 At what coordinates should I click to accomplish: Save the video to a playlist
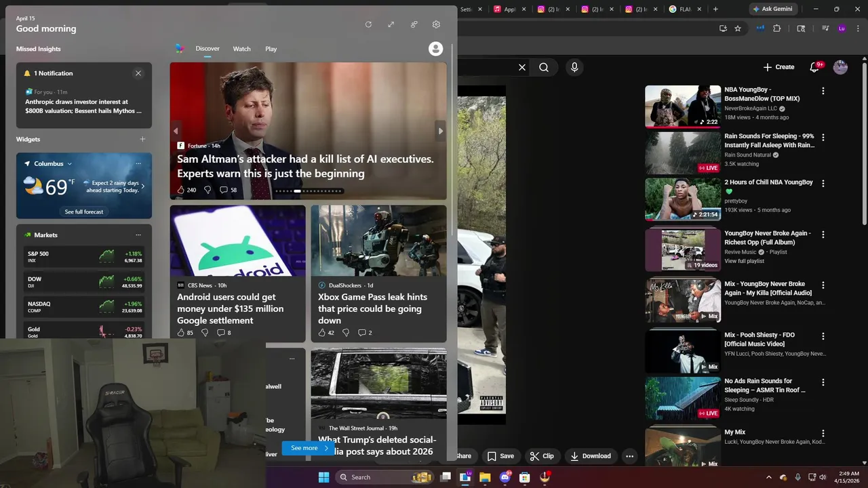click(x=500, y=456)
